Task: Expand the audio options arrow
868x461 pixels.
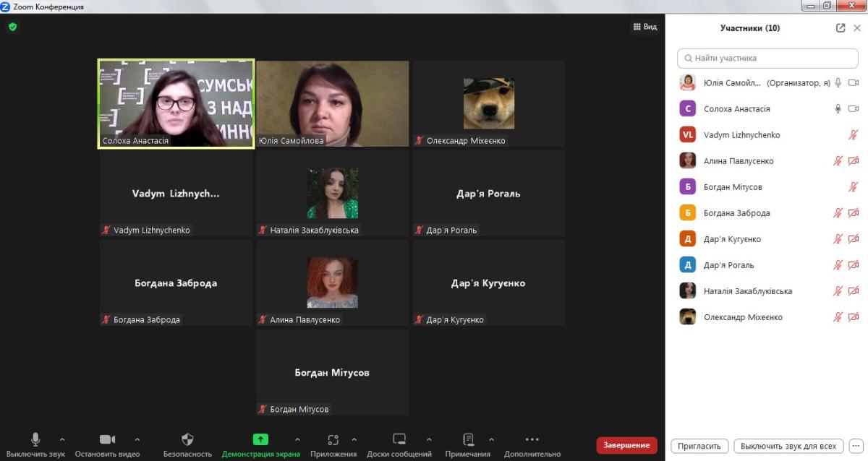Action: point(62,439)
